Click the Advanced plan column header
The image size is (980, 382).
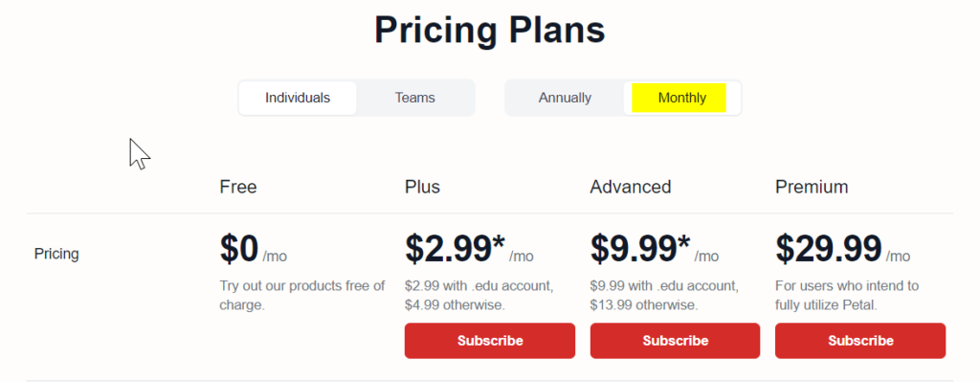pos(631,187)
